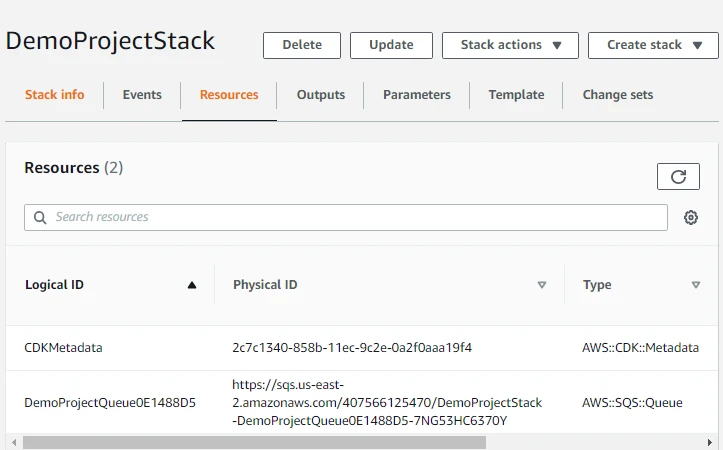Click the horizontal scrollbar thumb
Image resolution: width=723 pixels, height=450 pixels.
[x=254, y=442]
